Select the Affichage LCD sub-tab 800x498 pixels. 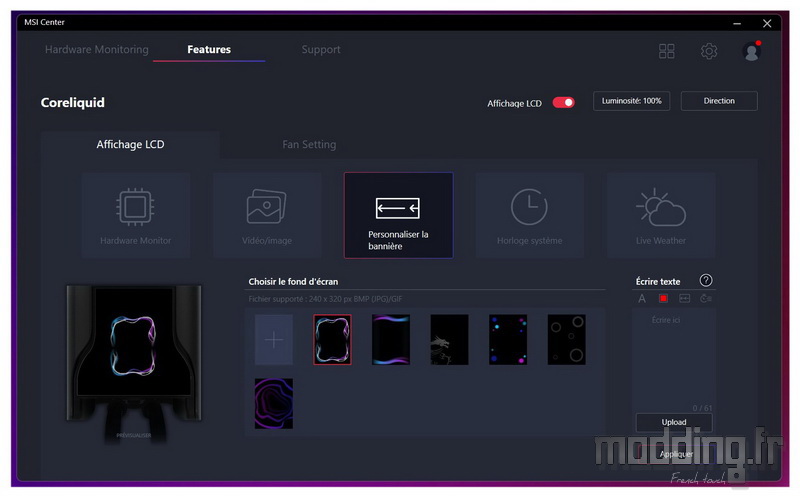click(131, 144)
